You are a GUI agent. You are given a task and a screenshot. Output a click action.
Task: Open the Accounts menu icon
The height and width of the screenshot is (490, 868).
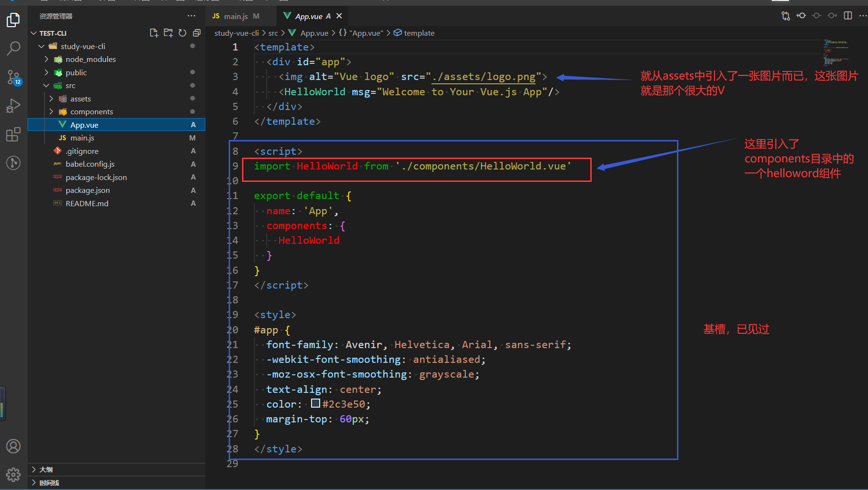(13, 446)
